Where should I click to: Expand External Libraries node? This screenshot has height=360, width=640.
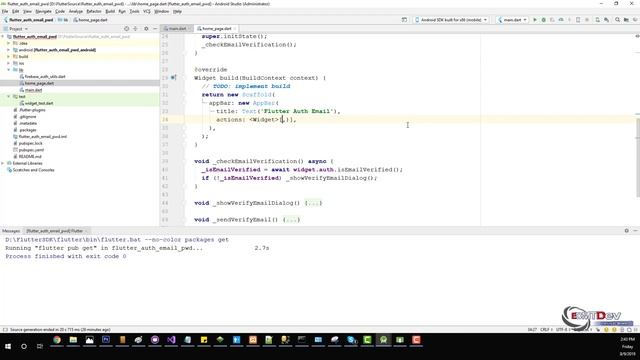point(3,163)
